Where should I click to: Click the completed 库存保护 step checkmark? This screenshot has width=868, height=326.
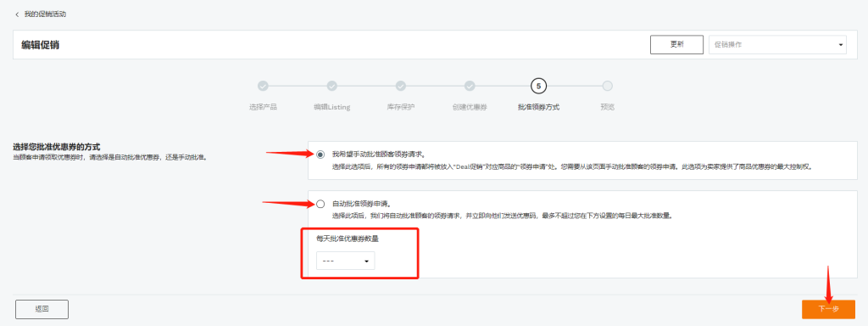(x=401, y=86)
